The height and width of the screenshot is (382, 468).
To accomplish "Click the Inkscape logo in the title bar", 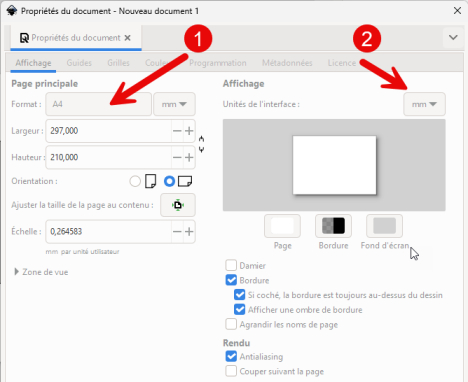I will pos(12,11).
